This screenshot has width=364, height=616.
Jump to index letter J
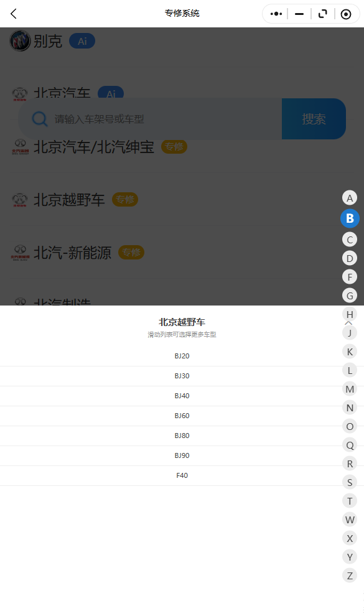[350, 333]
